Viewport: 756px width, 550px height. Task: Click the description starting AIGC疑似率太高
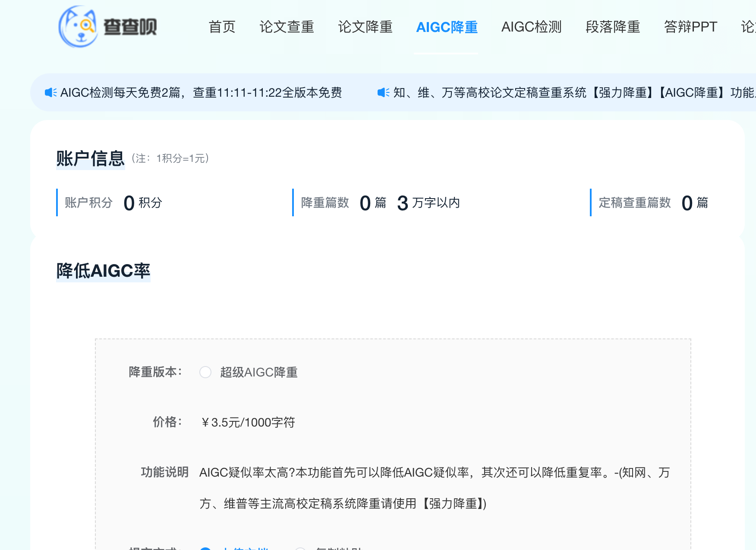(435, 488)
